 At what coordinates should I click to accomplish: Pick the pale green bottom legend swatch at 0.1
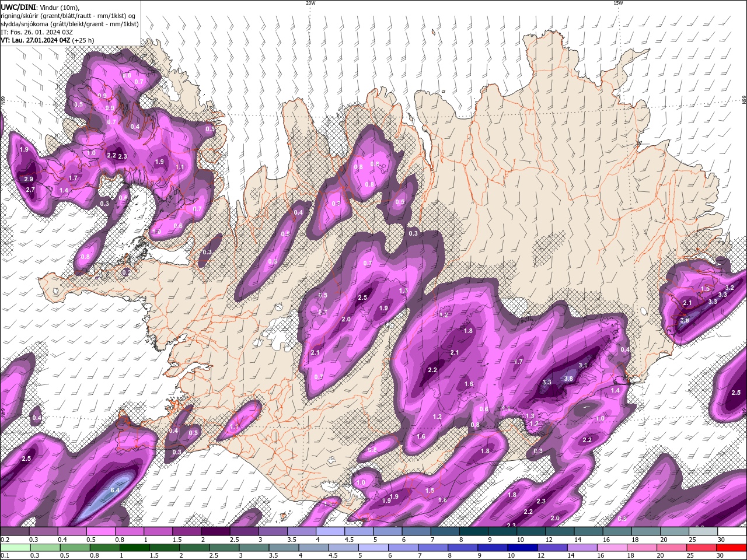tap(15, 548)
